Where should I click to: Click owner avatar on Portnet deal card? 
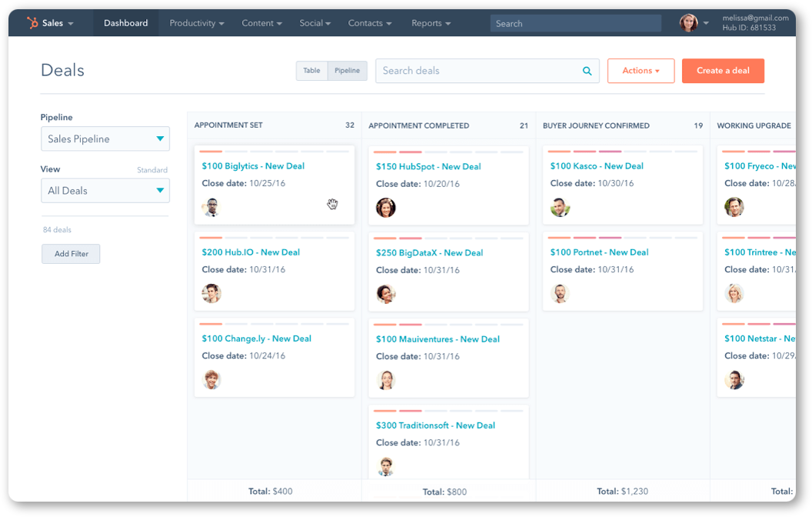pyautogui.click(x=560, y=293)
